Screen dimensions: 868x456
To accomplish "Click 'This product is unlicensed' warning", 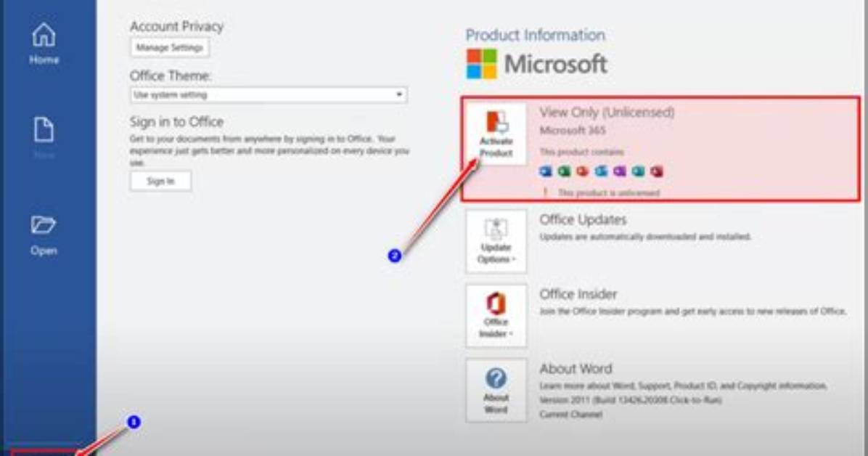I will coord(608,193).
